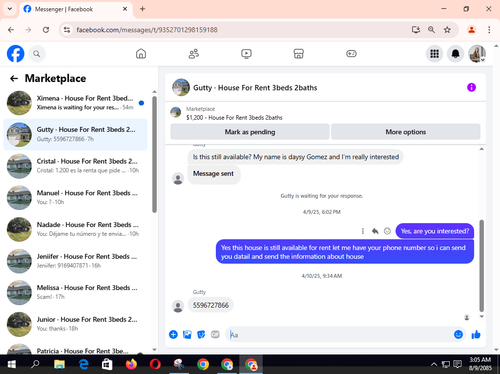500x374 pixels.
Task: Launch Opera from taskbar
Action: coord(155,364)
